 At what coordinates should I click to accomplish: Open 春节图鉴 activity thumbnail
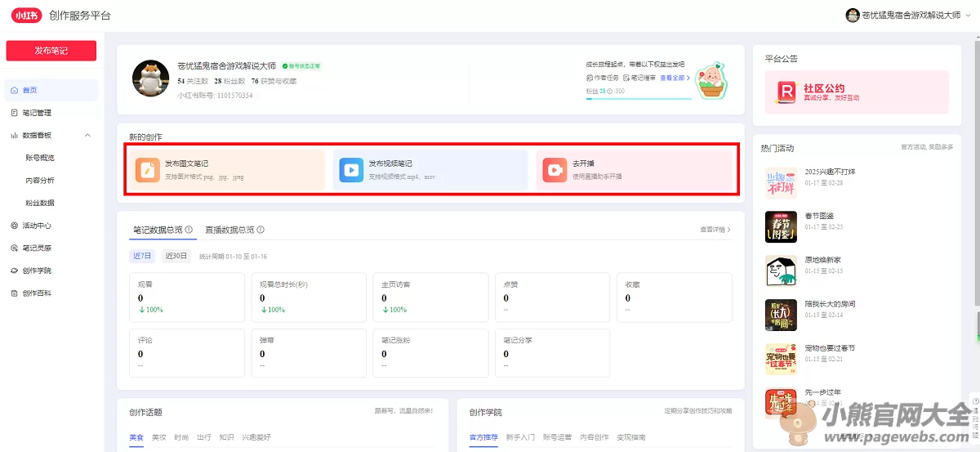781,227
